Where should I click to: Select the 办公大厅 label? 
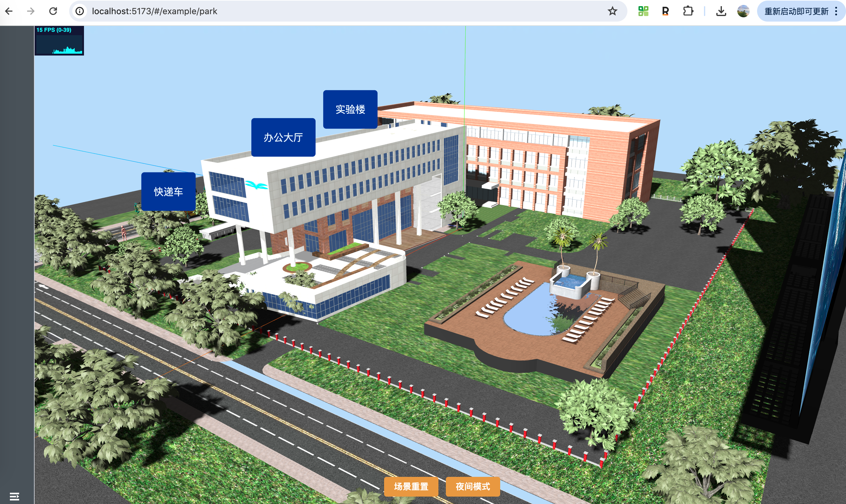(x=283, y=137)
